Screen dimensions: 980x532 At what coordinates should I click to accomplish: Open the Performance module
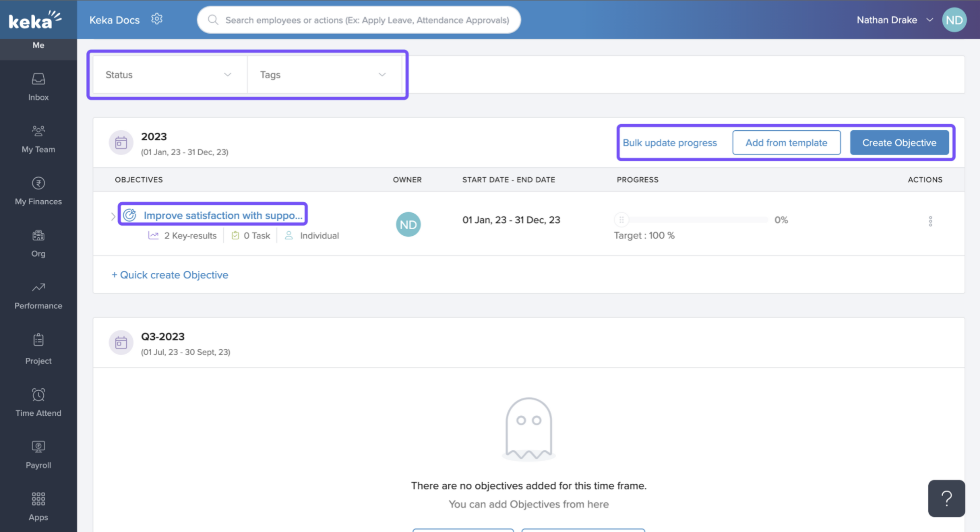click(38, 295)
